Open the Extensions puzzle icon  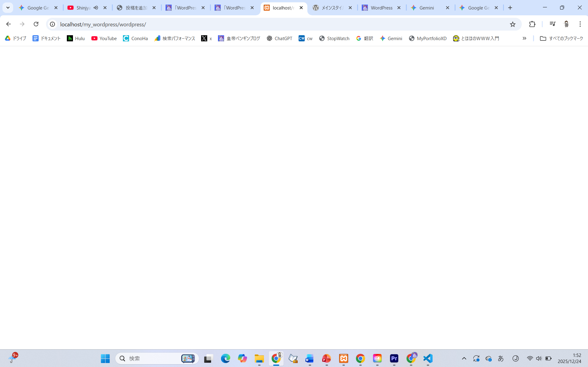532,24
